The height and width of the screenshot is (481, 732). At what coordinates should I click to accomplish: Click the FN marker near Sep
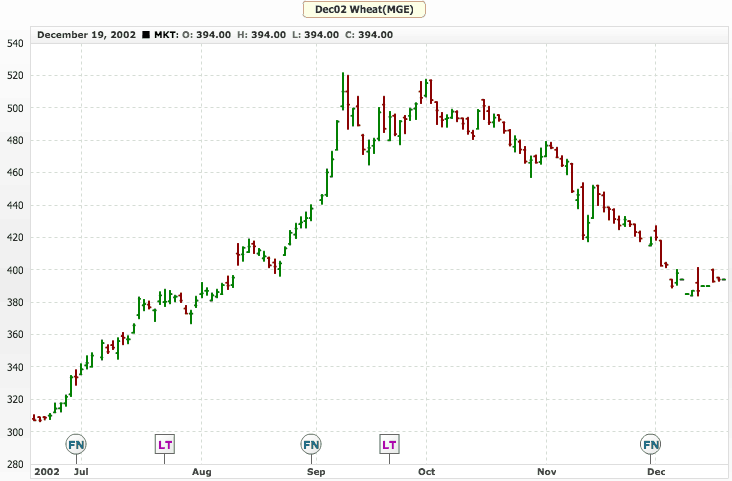point(311,445)
